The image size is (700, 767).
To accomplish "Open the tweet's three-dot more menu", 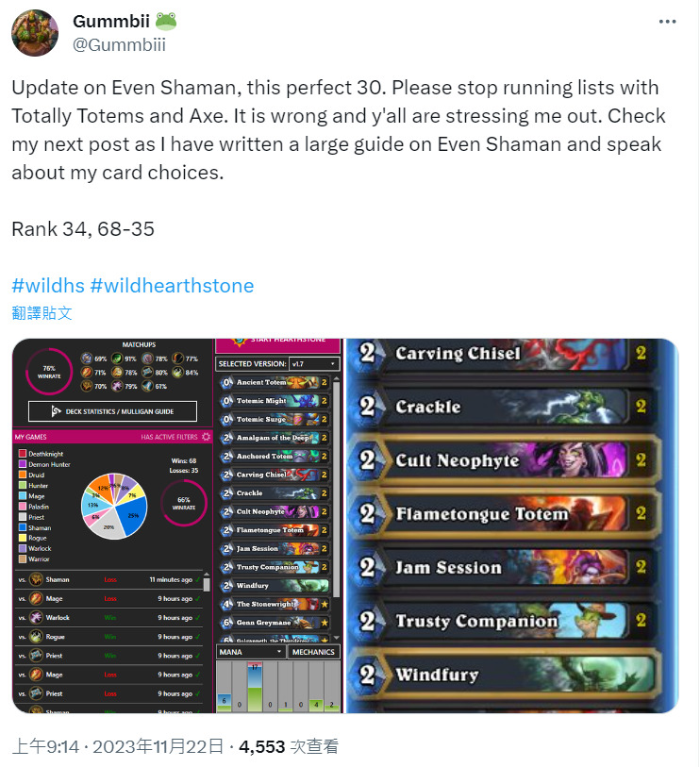I will pyautogui.click(x=667, y=22).
